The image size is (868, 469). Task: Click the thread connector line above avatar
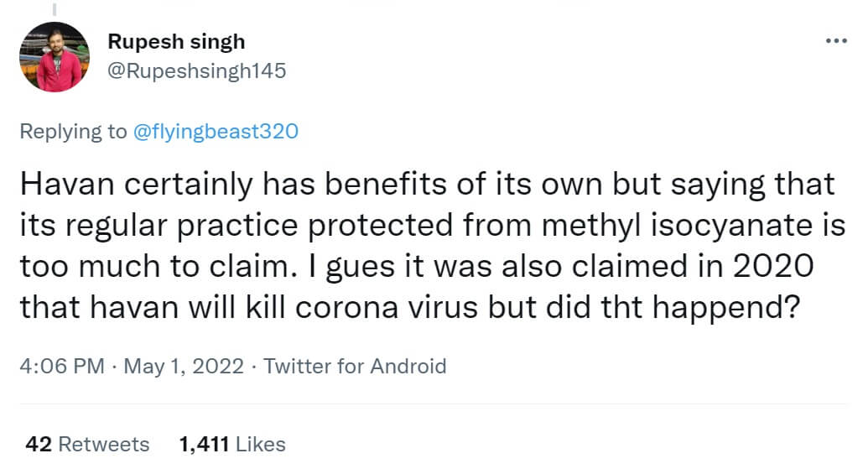tap(54, 8)
